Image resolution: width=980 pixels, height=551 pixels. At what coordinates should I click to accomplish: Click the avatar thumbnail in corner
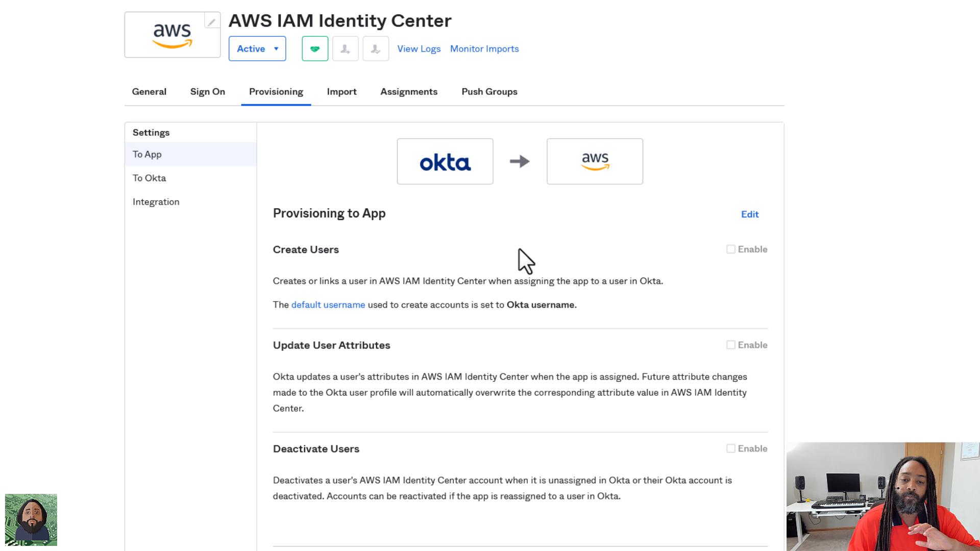[31, 519]
